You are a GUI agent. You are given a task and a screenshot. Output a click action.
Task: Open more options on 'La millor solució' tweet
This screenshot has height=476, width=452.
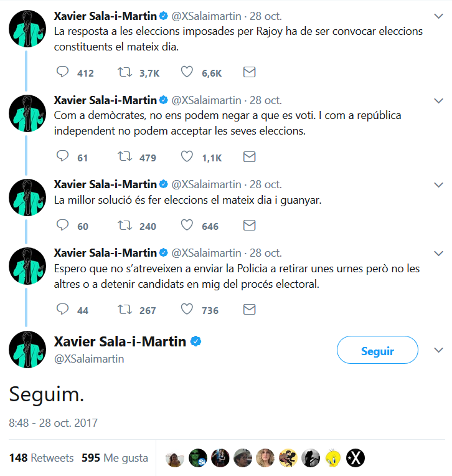pos(438,184)
